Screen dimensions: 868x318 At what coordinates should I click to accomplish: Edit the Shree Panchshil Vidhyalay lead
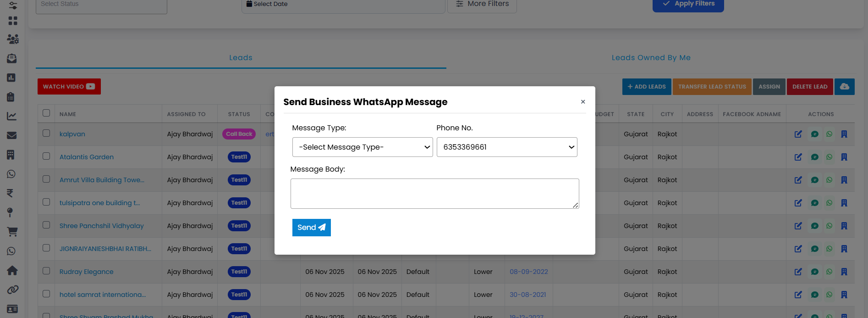pyautogui.click(x=798, y=226)
